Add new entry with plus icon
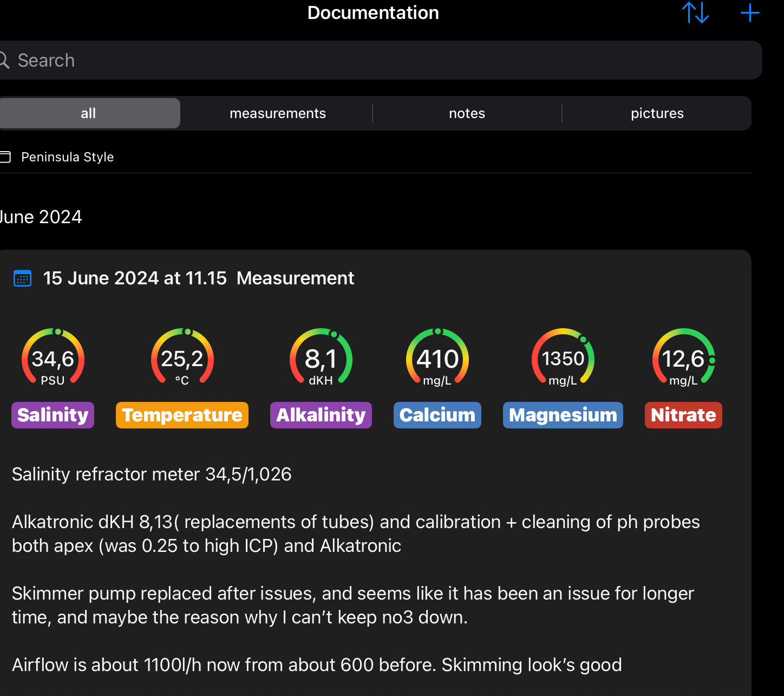Screen dimensions: 784x696 coord(750,12)
